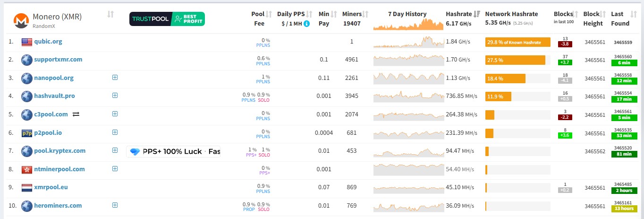The width and height of the screenshot is (644, 219).
Task: Click globe icon beside nanopool.org
Action: pos(26,78)
